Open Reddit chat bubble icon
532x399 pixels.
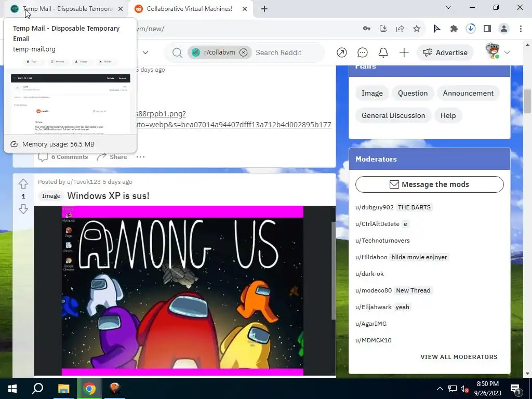[x=362, y=52]
